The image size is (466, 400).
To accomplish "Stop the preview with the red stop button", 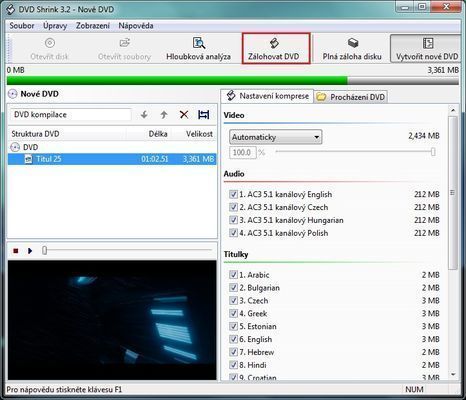I will (15, 251).
